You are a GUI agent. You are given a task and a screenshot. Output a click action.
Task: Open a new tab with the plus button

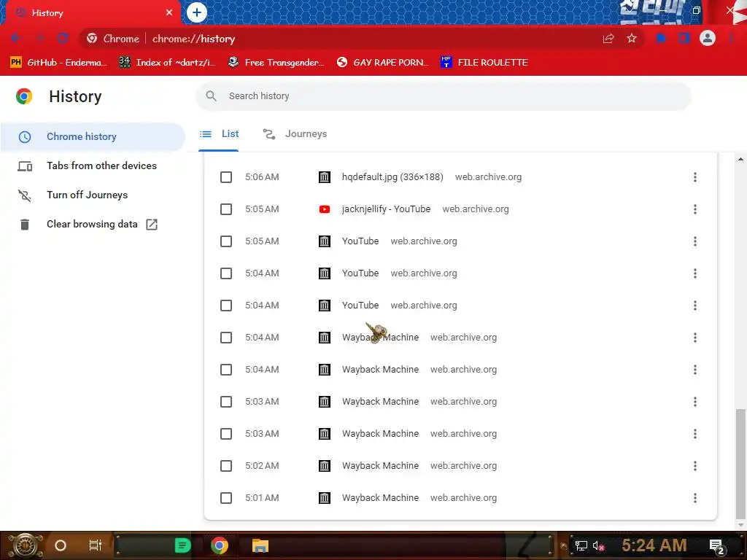[x=196, y=12]
